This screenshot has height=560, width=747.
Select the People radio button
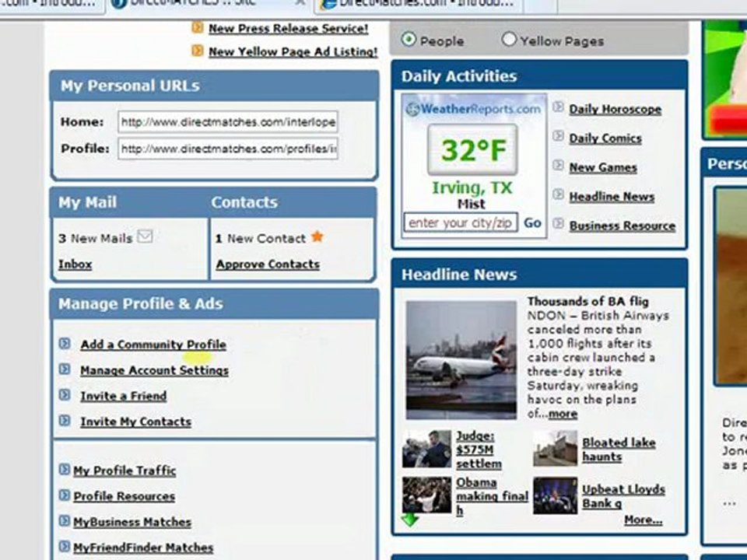409,40
